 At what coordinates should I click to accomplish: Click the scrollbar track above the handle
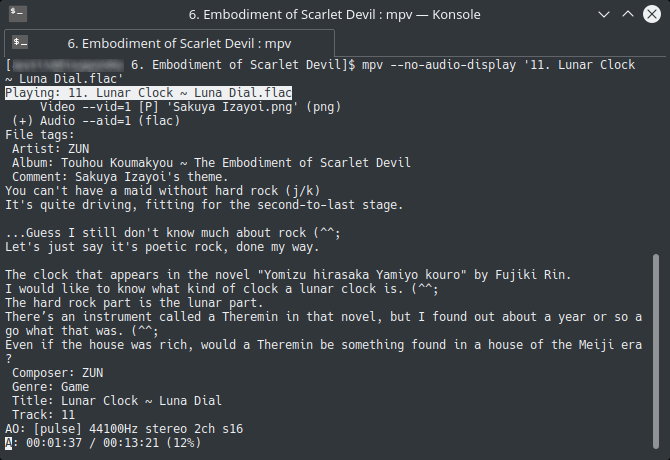(x=656, y=156)
